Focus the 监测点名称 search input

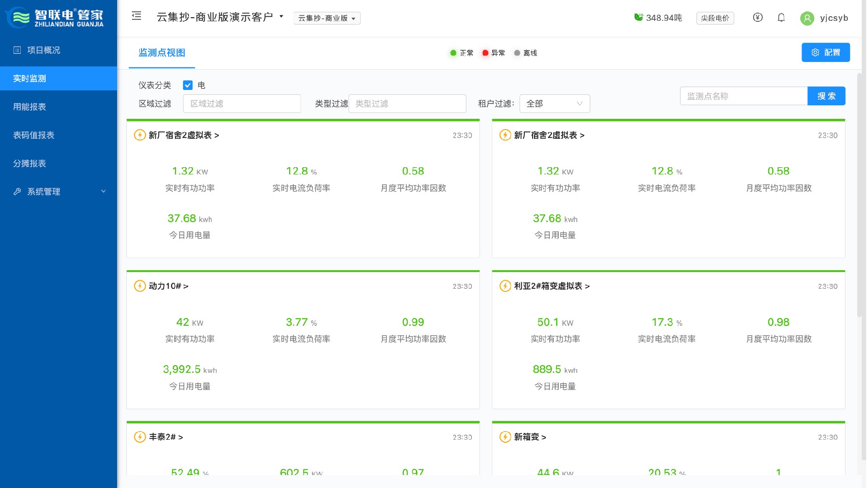(x=743, y=96)
